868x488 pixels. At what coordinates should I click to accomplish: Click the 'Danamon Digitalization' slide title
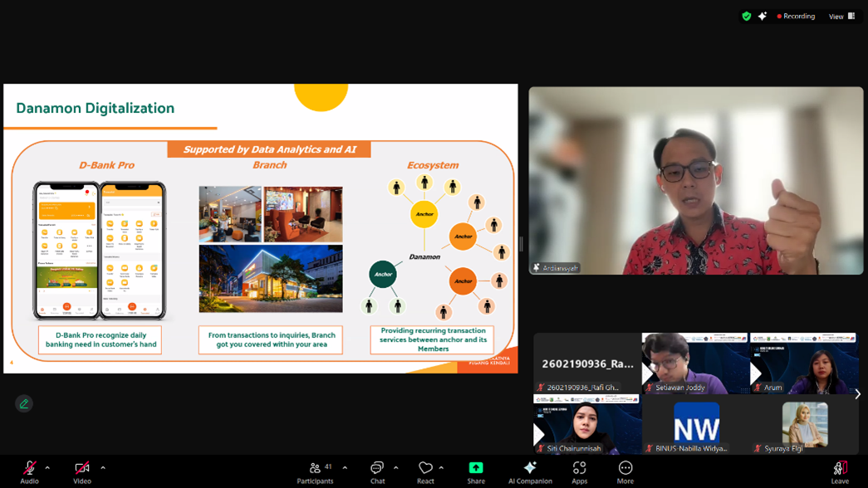pyautogui.click(x=96, y=109)
